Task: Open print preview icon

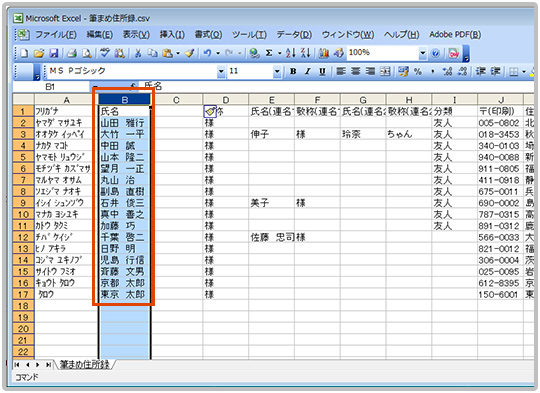Action: [x=86, y=53]
